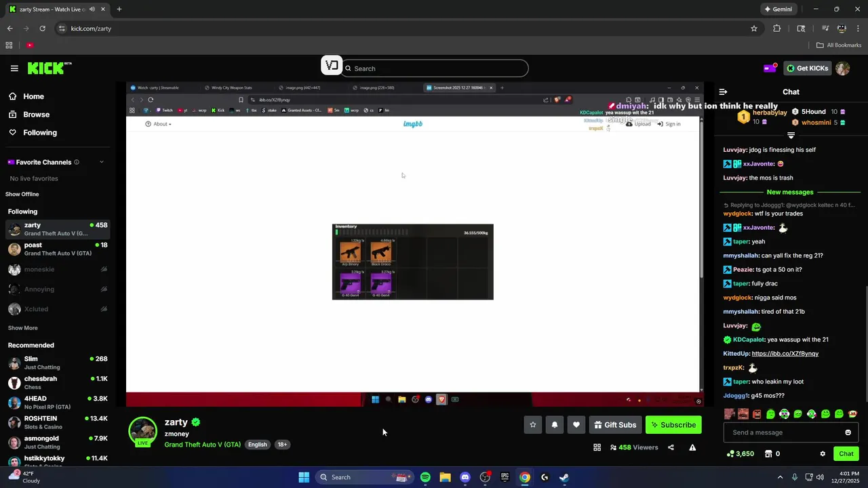
Task: Reload the page in Chrome
Action: click(x=42, y=28)
